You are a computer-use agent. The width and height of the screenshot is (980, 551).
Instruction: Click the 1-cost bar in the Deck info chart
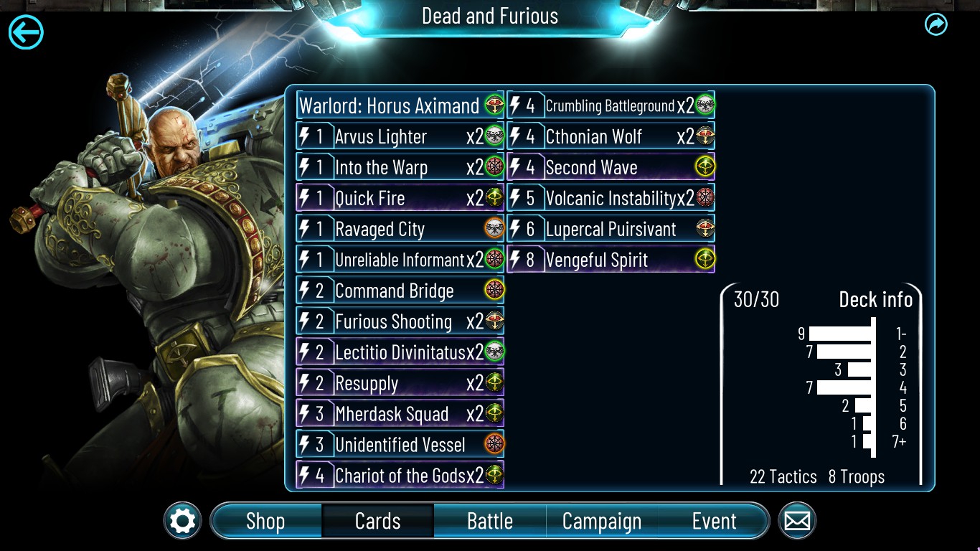pyautogui.click(x=839, y=334)
